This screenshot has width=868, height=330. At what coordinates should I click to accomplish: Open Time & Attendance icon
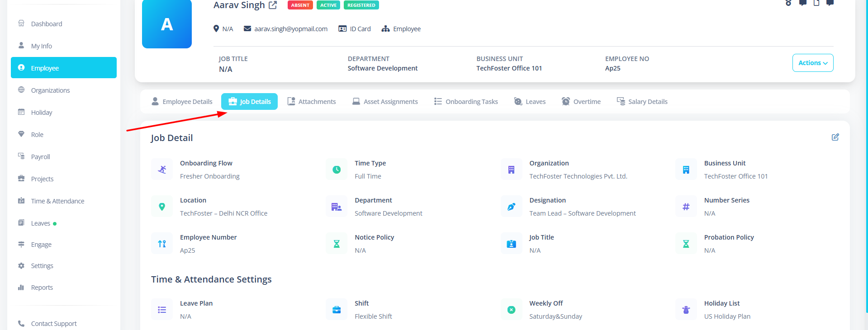click(21, 201)
